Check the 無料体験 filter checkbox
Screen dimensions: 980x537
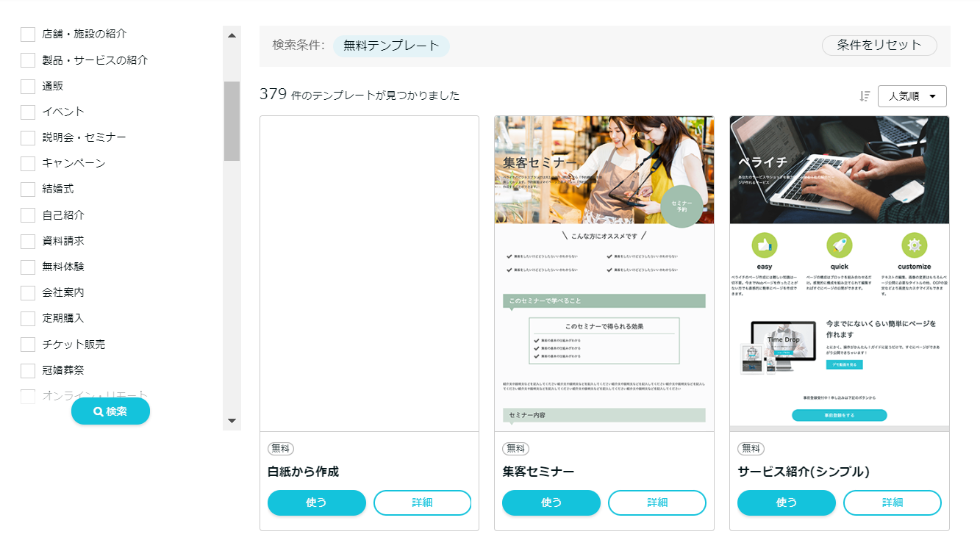(x=28, y=267)
